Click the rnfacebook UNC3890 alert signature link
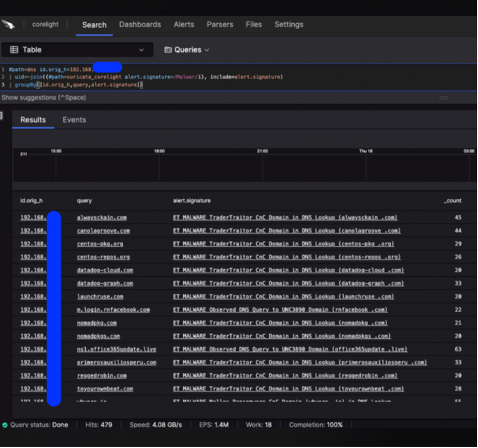478x448 pixels. 280,309
